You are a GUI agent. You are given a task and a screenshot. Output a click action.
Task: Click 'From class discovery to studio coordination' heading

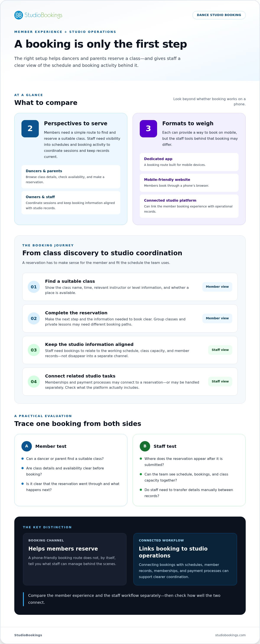coord(102,253)
